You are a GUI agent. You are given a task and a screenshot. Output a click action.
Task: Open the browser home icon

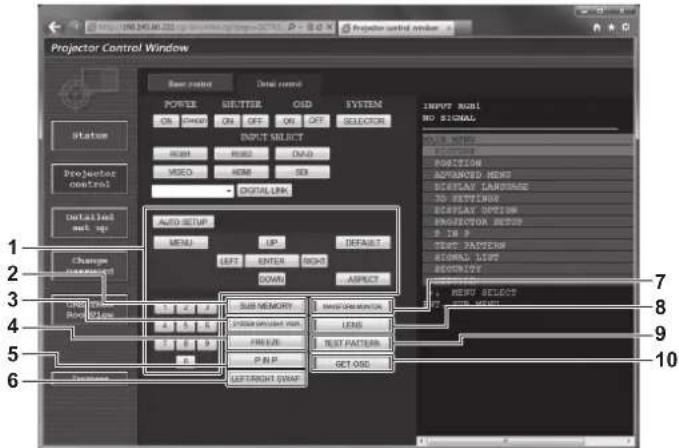(x=597, y=27)
